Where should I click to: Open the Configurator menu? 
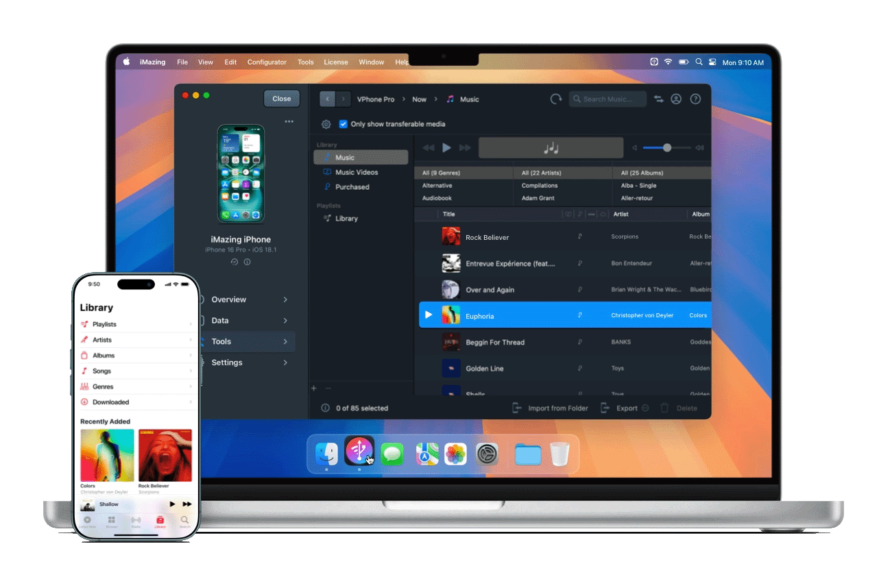click(267, 62)
